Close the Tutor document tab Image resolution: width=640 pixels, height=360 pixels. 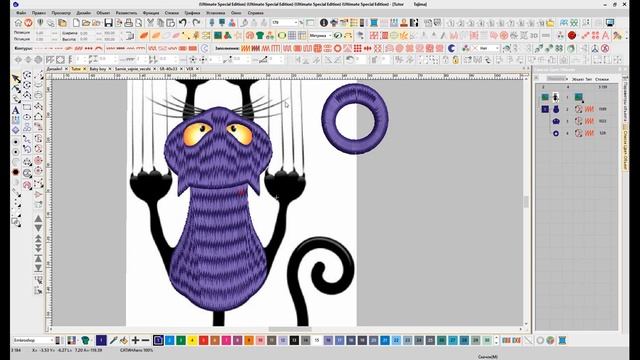point(85,69)
